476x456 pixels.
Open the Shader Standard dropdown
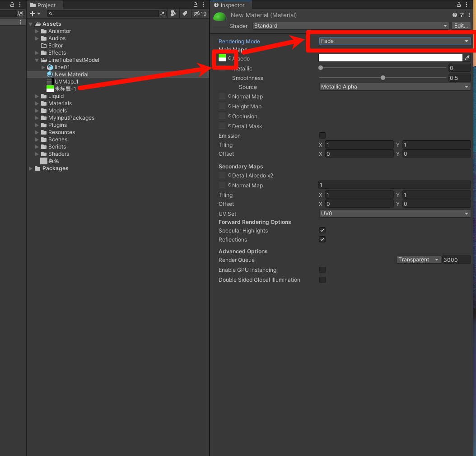(x=350, y=26)
